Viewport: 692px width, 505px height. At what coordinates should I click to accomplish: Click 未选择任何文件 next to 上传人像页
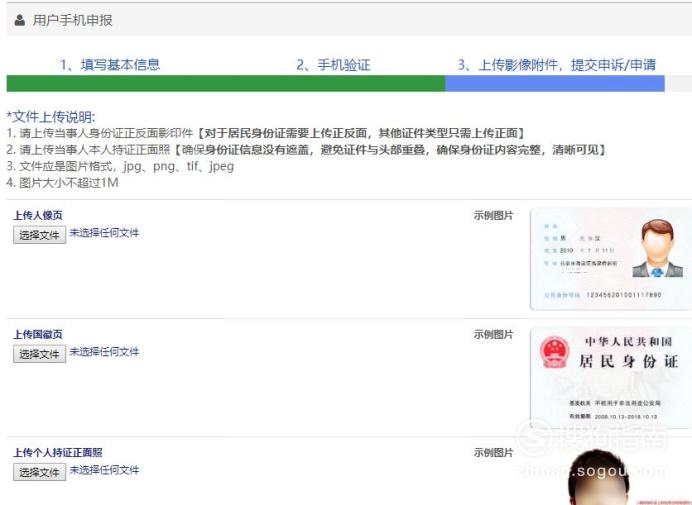104,233
